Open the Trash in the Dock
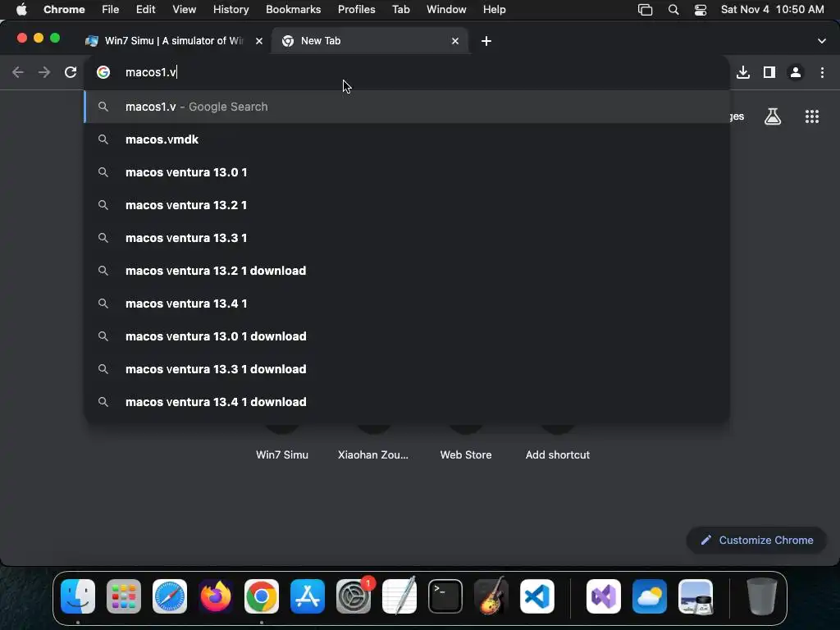The width and height of the screenshot is (840, 630). coord(762,596)
